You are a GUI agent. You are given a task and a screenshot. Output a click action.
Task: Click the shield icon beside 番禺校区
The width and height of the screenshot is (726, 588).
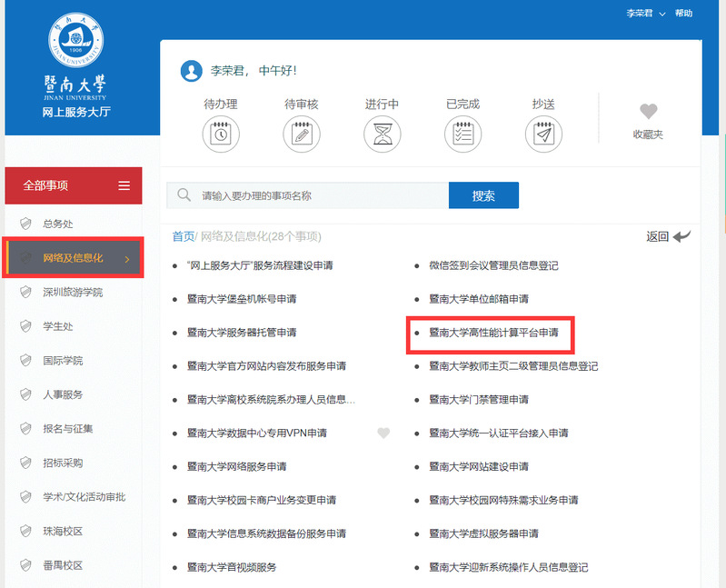pyautogui.click(x=26, y=565)
